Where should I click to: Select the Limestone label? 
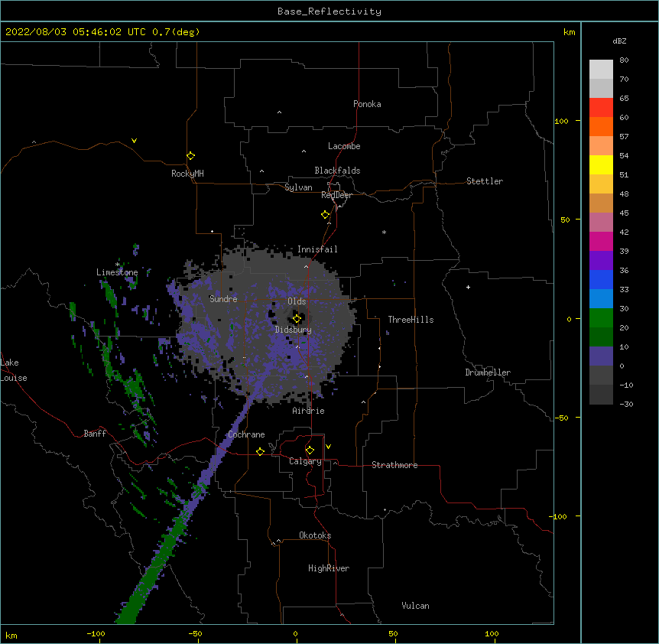click(117, 272)
